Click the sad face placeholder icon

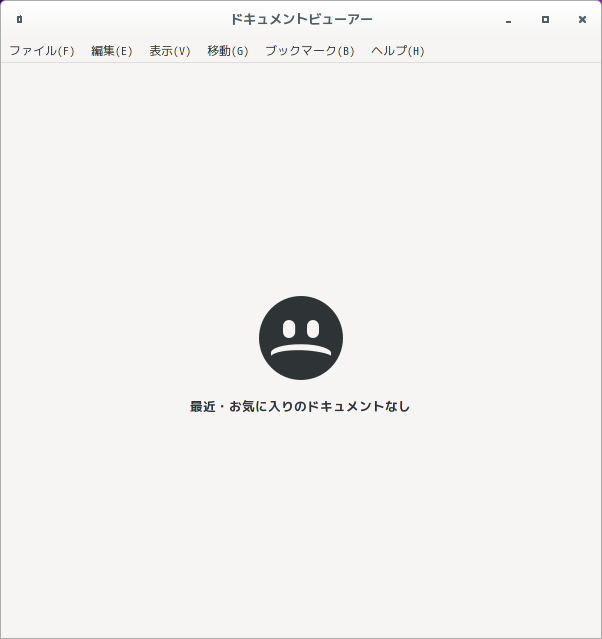(x=301, y=338)
